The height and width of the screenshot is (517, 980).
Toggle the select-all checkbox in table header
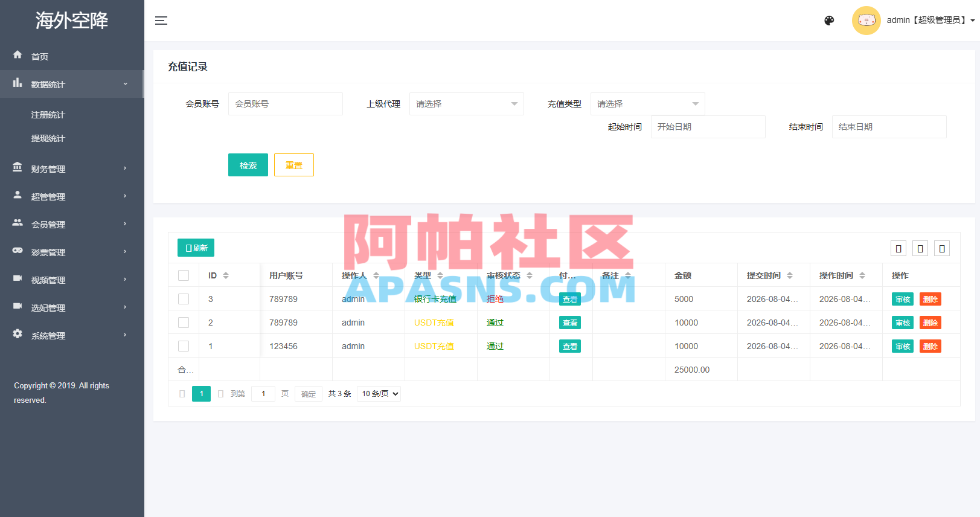[x=184, y=275]
